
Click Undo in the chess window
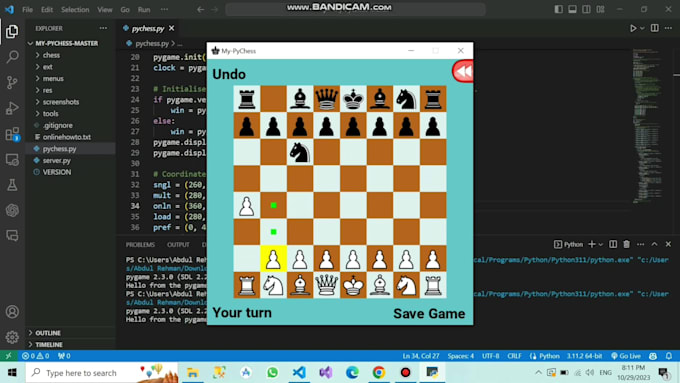pos(229,74)
